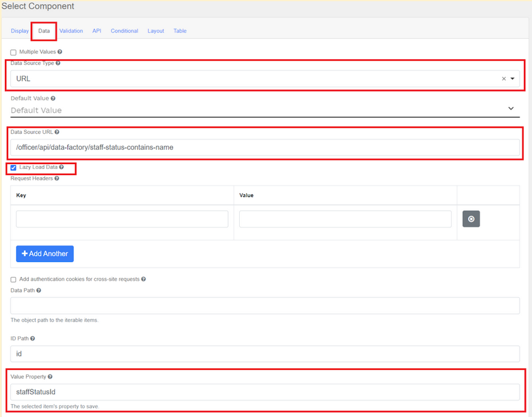The image size is (532, 417).
Task: Click help icon beside Request Headers
Action: click(57, 178)
